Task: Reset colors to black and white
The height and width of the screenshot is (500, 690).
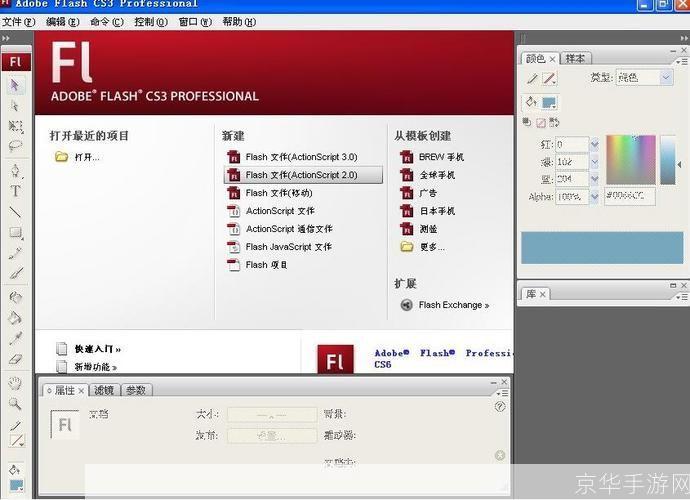Action: coord(526,122)
